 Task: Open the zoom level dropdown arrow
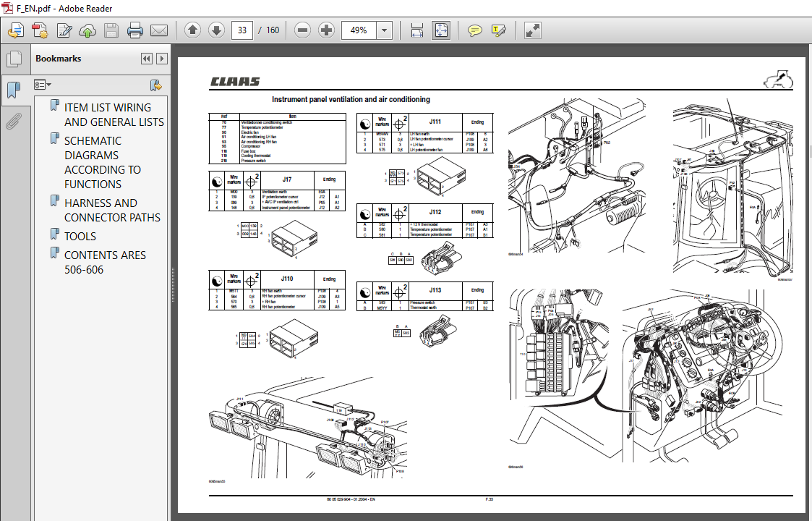[384, 30]
